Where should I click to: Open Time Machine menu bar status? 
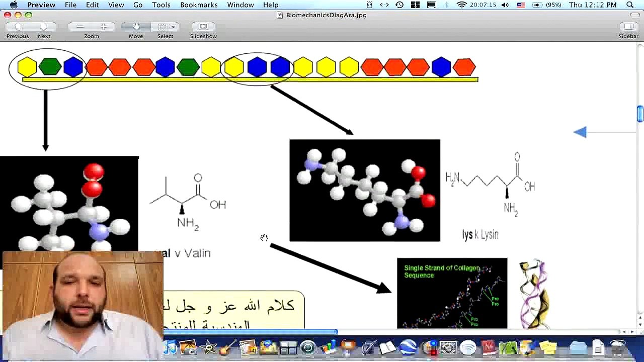click(x=399, y=5)
